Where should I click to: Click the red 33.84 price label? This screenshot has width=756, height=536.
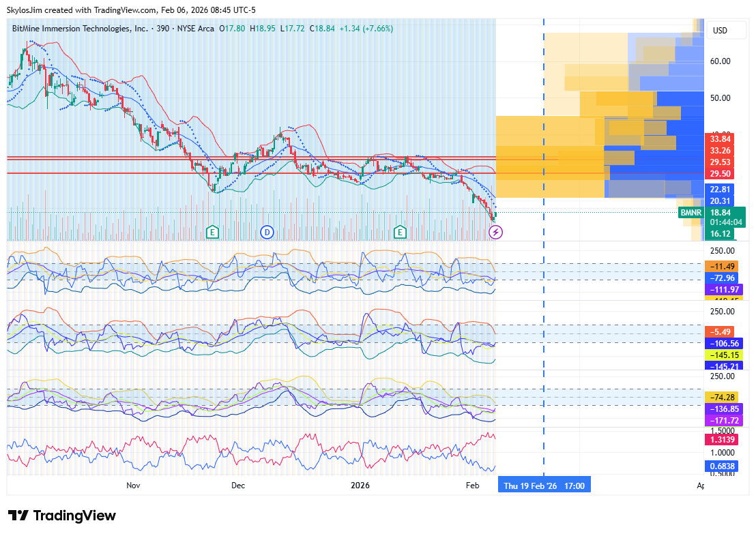point(721,140)
